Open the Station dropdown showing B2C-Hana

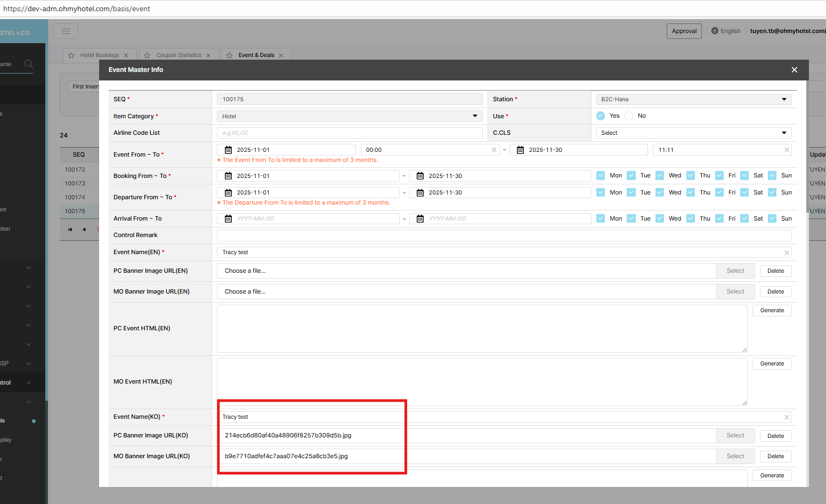pyautogui.click(x=694, y=99)
